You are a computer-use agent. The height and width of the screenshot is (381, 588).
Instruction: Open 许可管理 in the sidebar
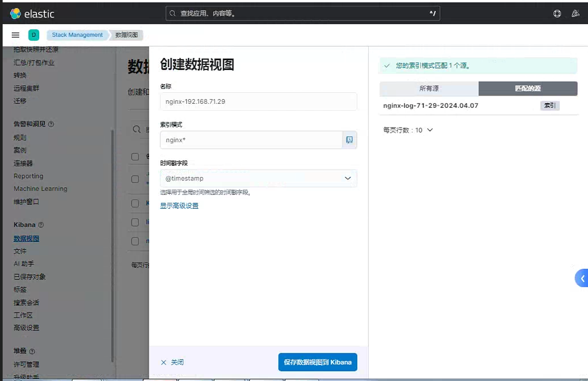[x=26, y=364]
